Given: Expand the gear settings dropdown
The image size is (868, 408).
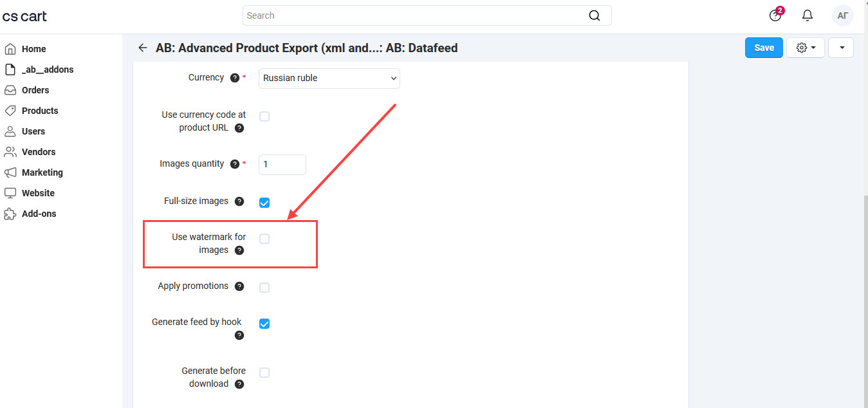Looking at the screenshot, I should click(806, 48).
